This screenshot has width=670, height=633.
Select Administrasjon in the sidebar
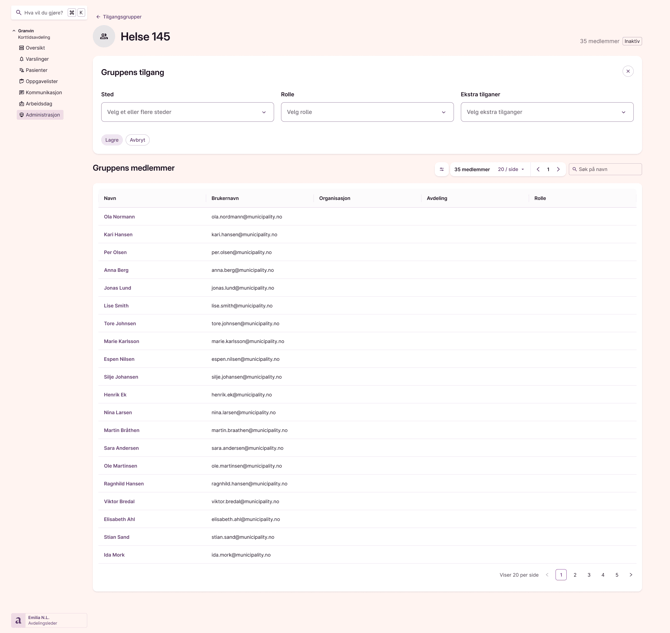(42, 115)
